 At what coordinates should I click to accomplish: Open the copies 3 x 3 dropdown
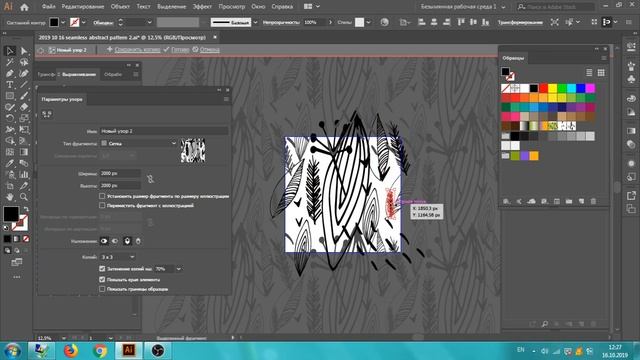pyautogui.click(x=118, y=257)
